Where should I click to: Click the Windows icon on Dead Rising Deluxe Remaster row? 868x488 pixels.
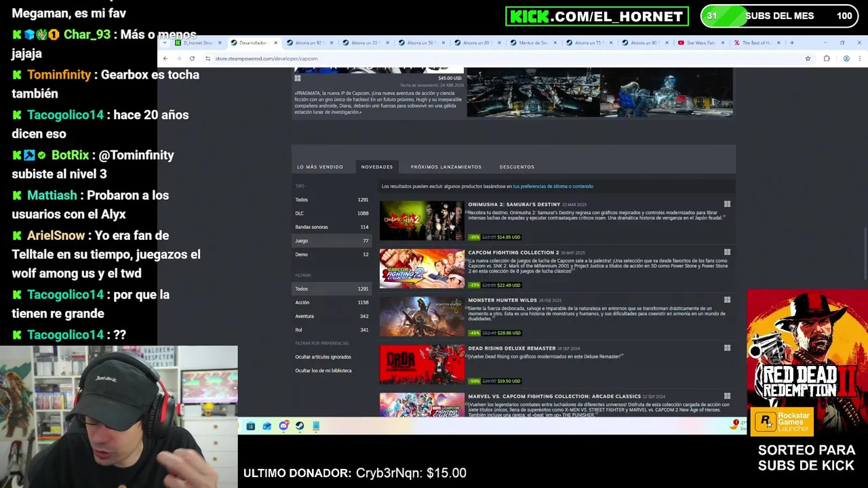[727, 348]
